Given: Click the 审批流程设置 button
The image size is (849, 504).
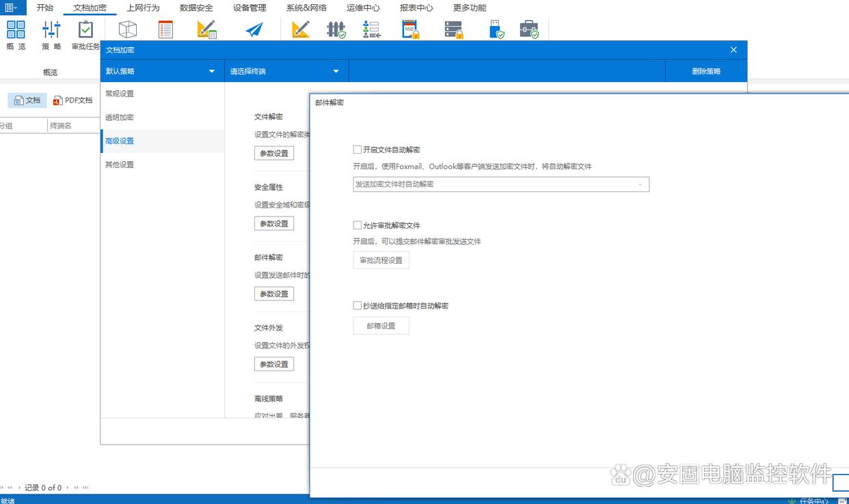Looking at the screenshot, I should click(x=381, y=260).
